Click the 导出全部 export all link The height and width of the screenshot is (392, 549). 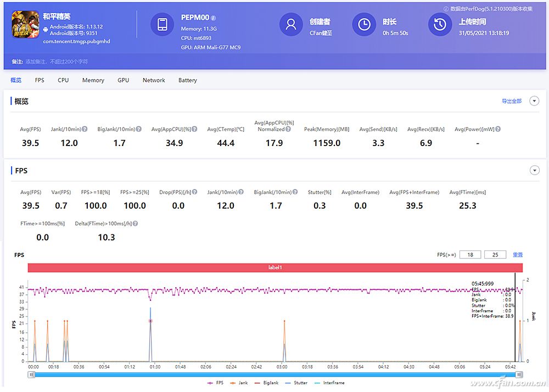(511, 101)
